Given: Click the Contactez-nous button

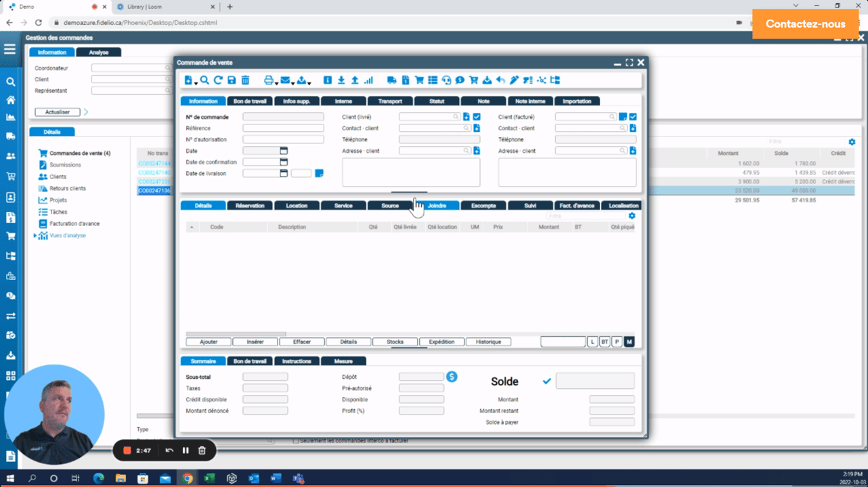Looking at the screenshot, I should [x=805, y=24].
